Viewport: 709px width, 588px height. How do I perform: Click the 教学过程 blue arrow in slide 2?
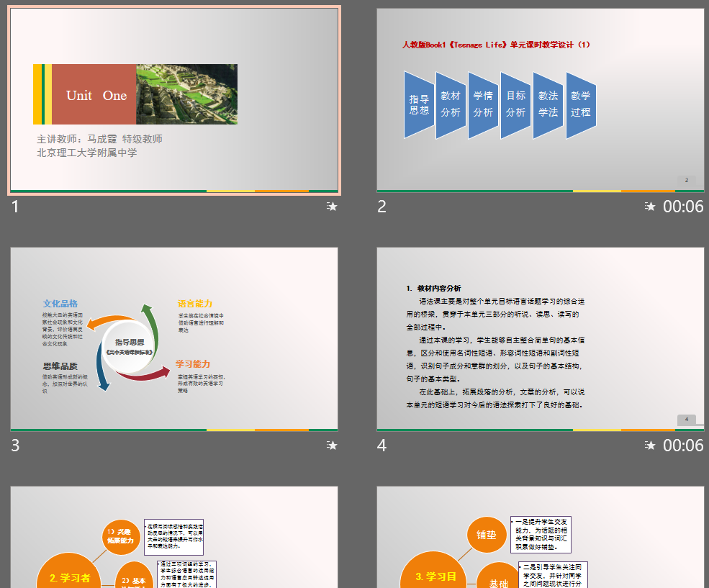[580, 105]
